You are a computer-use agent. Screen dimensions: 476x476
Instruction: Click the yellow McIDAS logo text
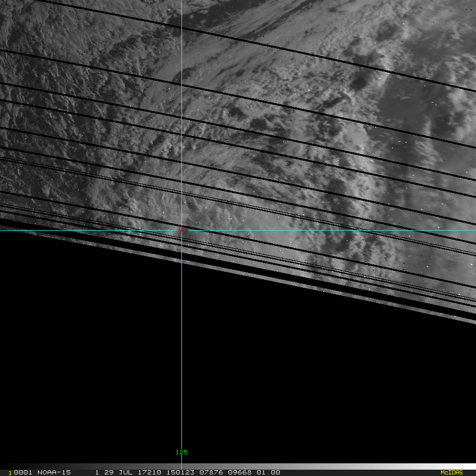pyautogui.click(x=451, y=472)
